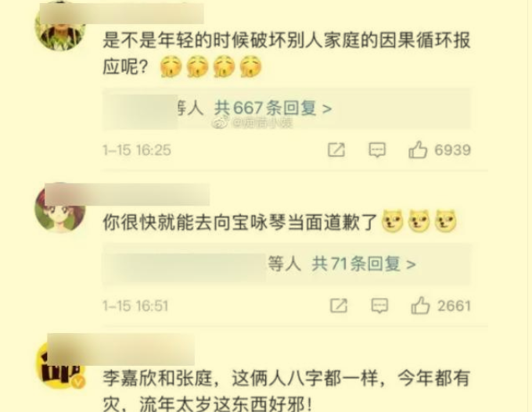Like the comment with 2661 likes

tap(420, 305)
